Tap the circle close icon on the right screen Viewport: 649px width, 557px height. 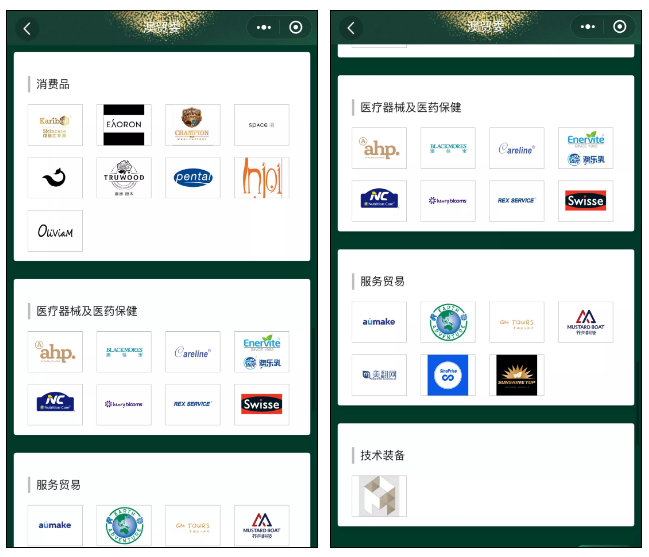tap(620, 27)
